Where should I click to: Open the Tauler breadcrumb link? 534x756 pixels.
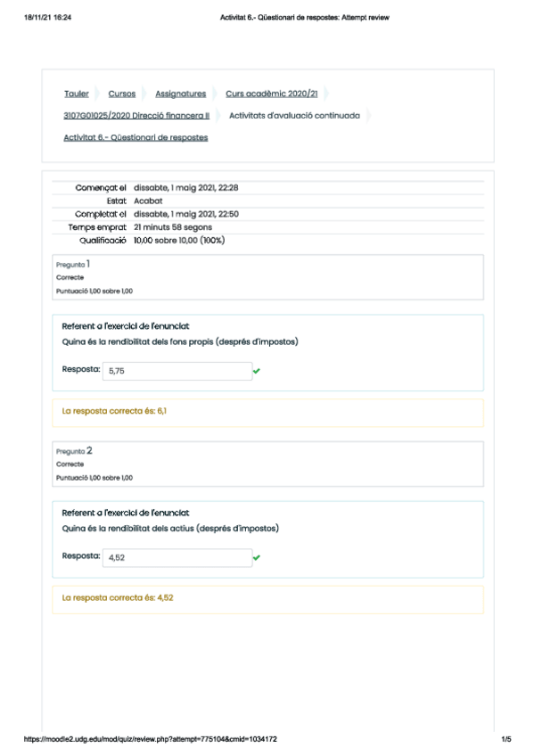77,94
